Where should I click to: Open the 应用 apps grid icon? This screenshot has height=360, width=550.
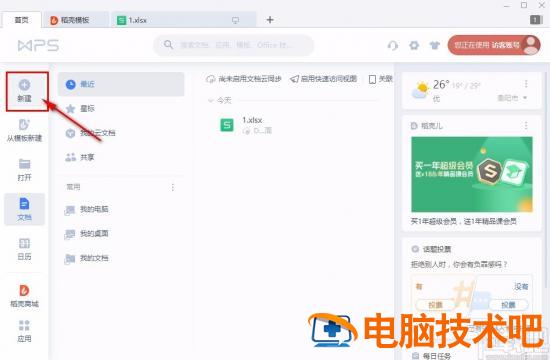(x=24, y=325)
